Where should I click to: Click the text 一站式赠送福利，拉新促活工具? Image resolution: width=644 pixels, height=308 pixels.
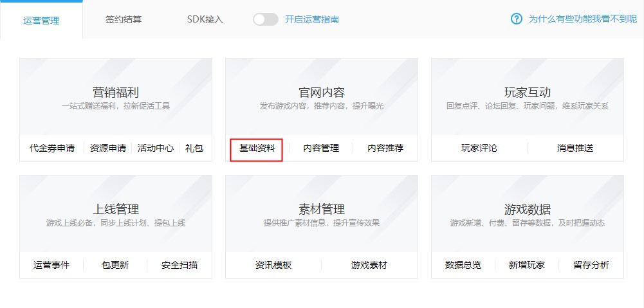tap(116, 106)
